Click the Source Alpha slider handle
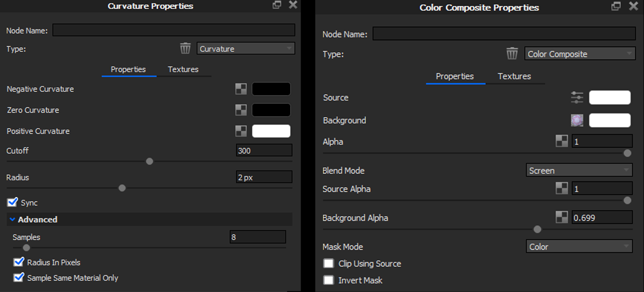Image resolution: width=644 pixels, height=292 pixels. (627, 200)
